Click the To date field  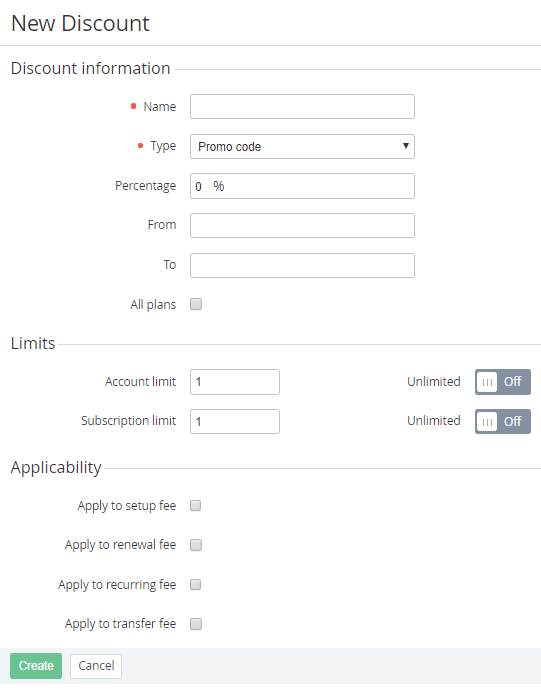302,265
